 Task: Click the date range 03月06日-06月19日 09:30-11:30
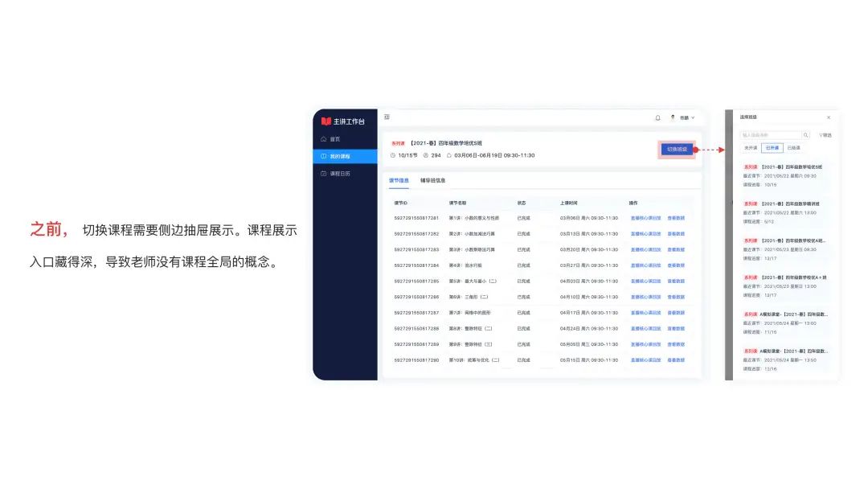tap(494, 155)
